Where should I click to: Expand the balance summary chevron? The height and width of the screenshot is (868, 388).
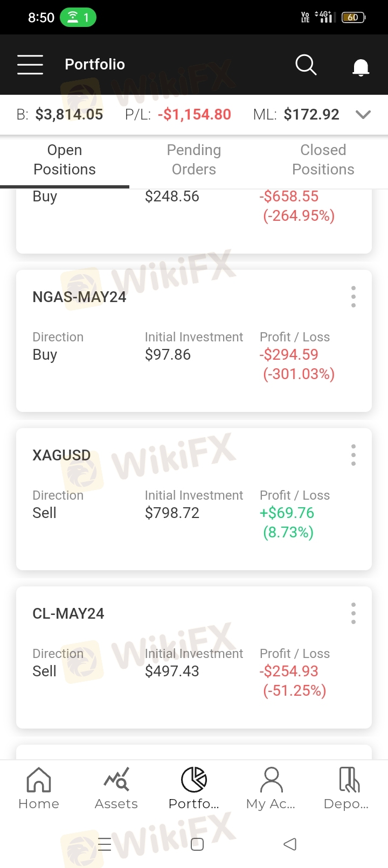[364, 114]
